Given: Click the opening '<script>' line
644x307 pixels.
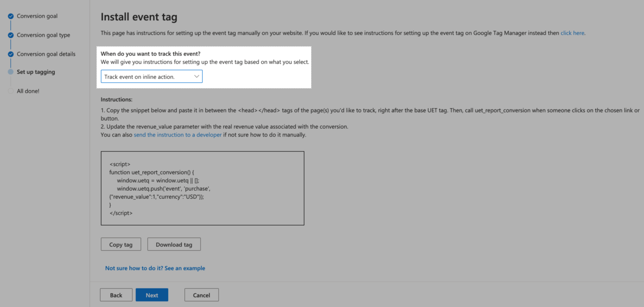Looking at the screenshot, I should pos(120,164).
